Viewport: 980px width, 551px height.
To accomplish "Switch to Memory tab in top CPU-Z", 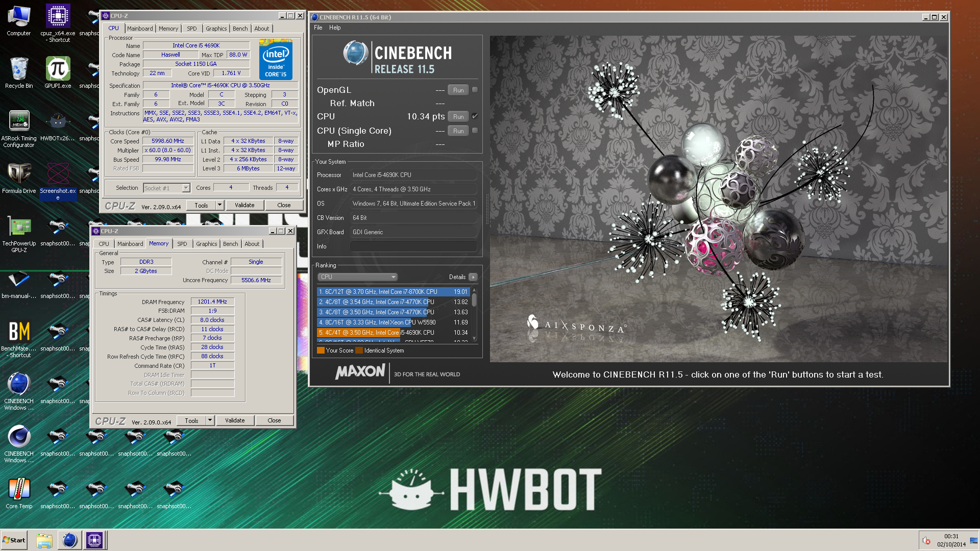I will click(168, 29).
